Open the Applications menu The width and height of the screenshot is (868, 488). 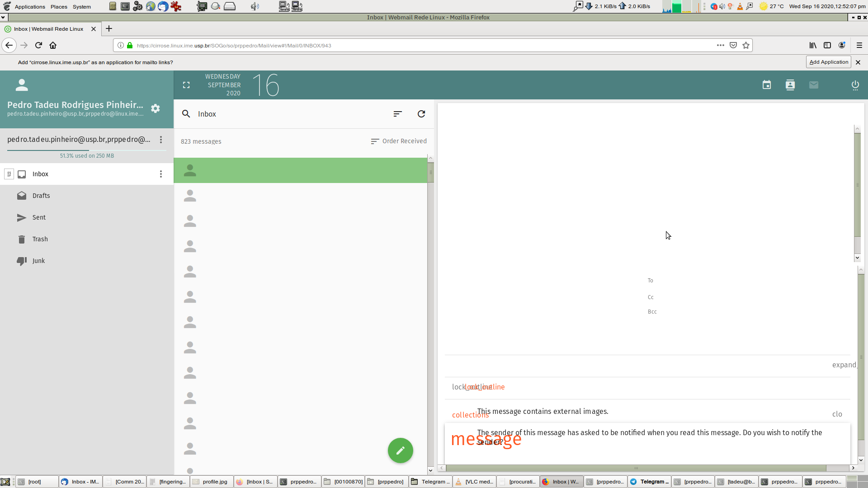(x=30, y=7)
